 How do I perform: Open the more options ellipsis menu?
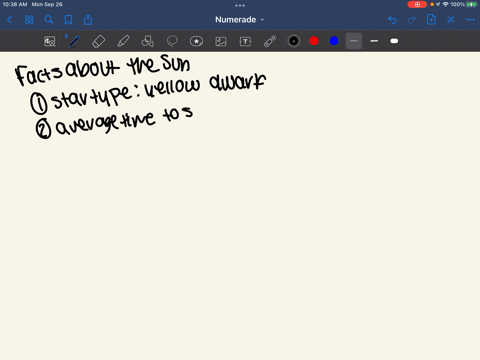470,20
